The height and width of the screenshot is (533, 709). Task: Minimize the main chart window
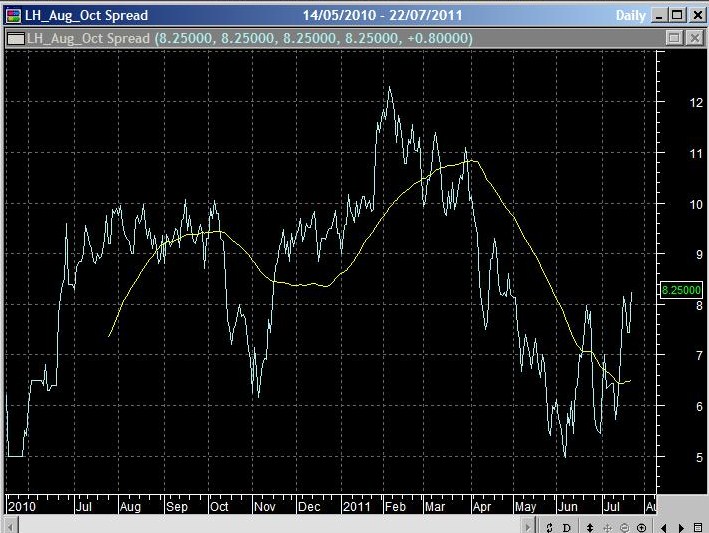coord(659,15)
